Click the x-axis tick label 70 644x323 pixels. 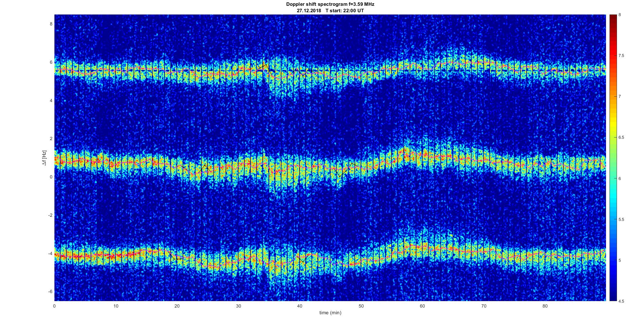[484, 306]
